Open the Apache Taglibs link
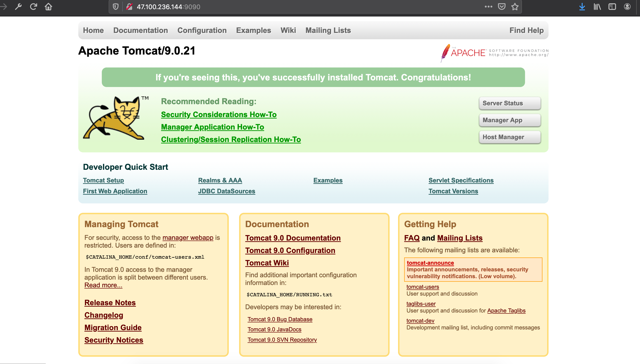This screenshot has height=364, width=640. [506, 310]
